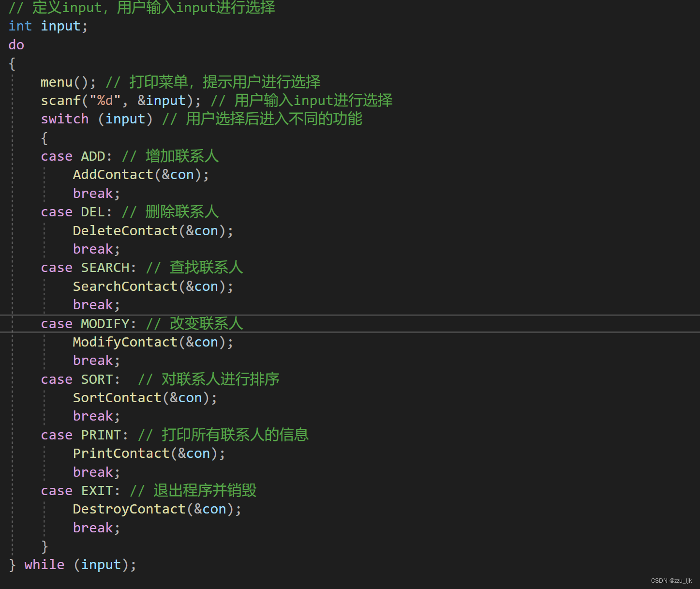
Task: Click the 'int' keyword in the declaration
Action: click(x=20, y=26)
